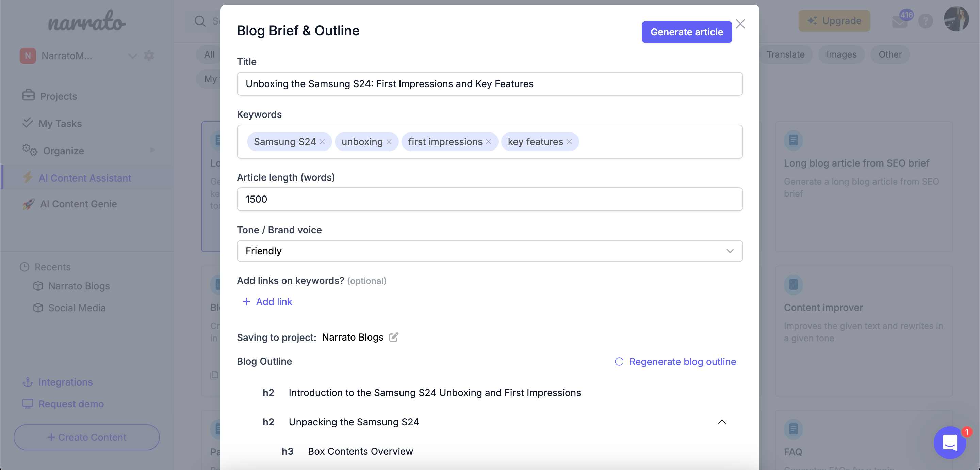Select the All filter tab
This screenshot has height=470, width=980.
tap(209, 54)
